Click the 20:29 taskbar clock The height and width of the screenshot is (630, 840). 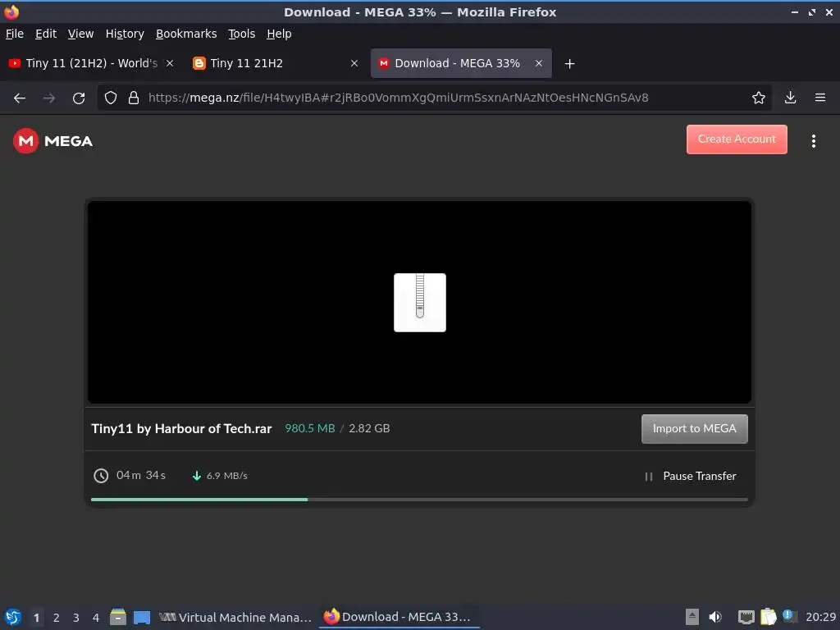coord(820,617)
